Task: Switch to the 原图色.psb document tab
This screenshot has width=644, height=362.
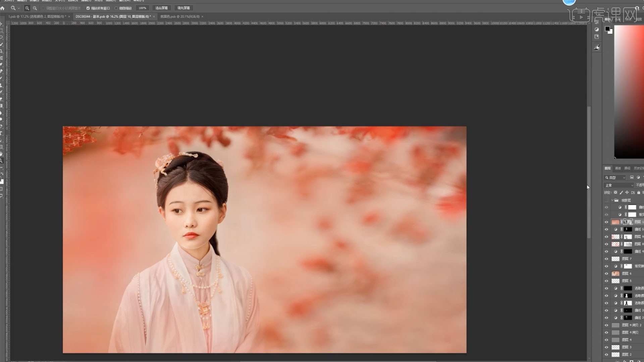Action: pyautogui.click(x=180, y=16)
